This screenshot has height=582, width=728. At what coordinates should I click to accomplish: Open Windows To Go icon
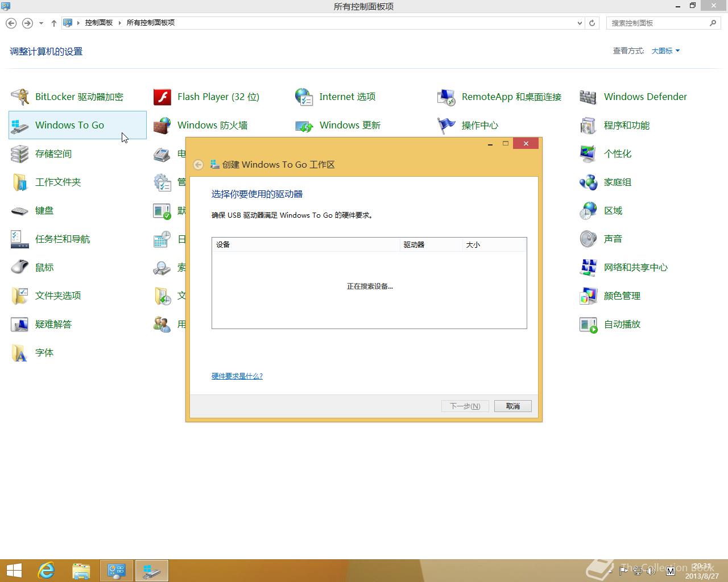20,125
